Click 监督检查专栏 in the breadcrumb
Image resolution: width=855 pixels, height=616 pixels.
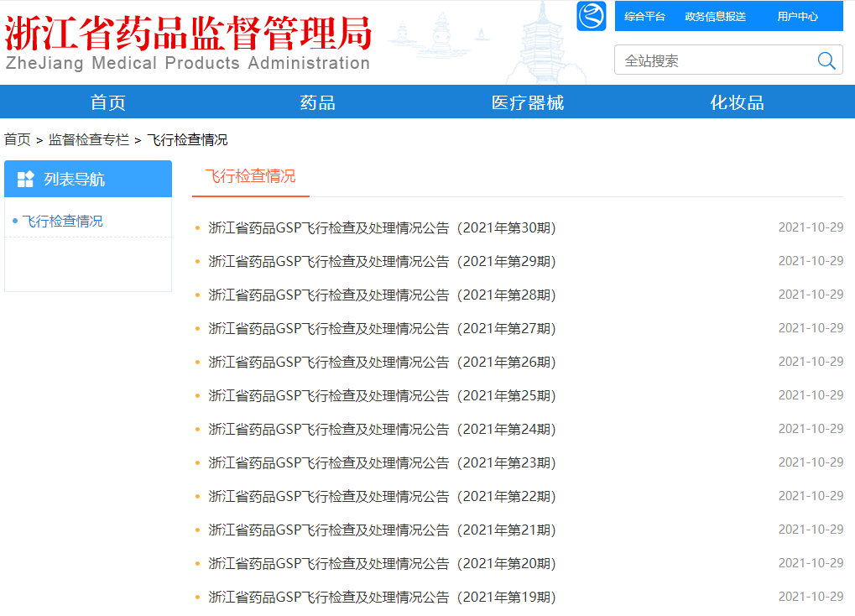(x=89, y=140)
